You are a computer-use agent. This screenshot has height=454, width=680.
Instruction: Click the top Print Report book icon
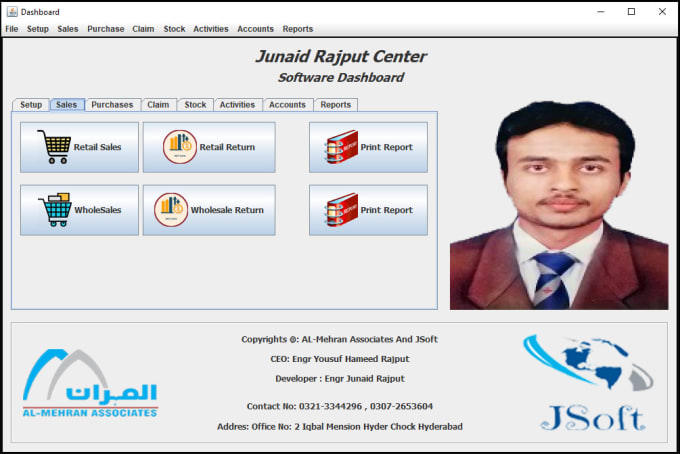click(342, 147)
